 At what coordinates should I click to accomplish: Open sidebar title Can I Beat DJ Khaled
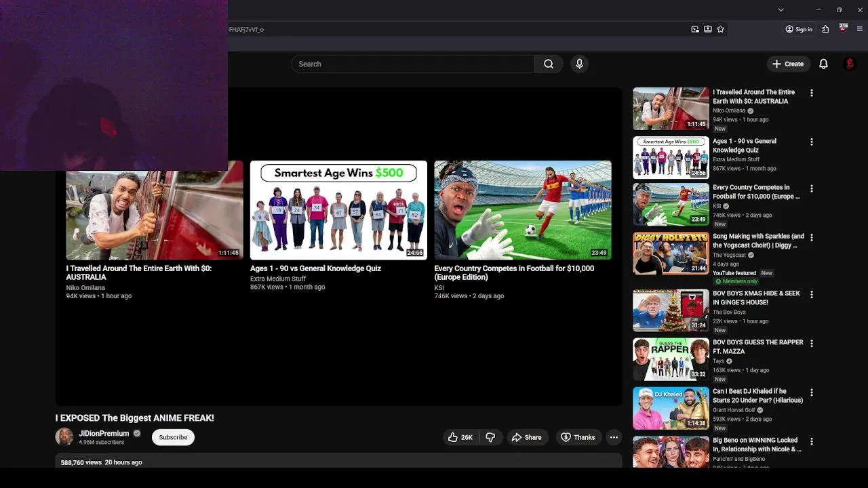click(x=757, y=396)
